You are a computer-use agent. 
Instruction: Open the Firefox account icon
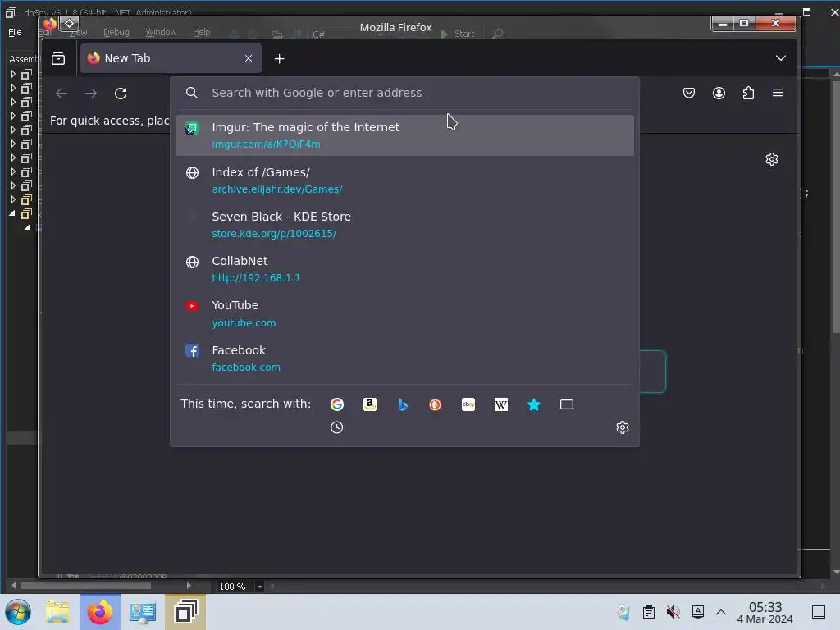tap(719, 93)
